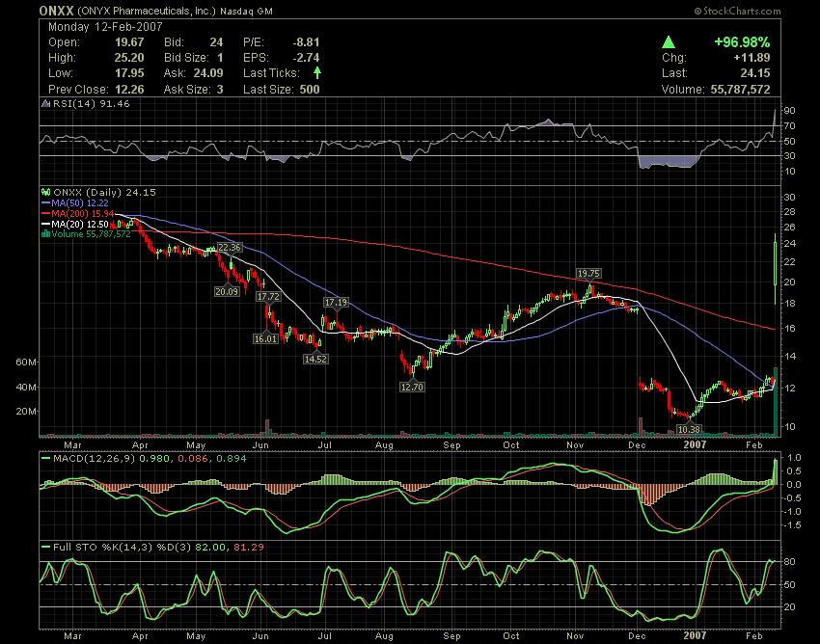Click the 16.01 price annotation
The width and height of the screenshot is (820, 644).
coord(265,338)
